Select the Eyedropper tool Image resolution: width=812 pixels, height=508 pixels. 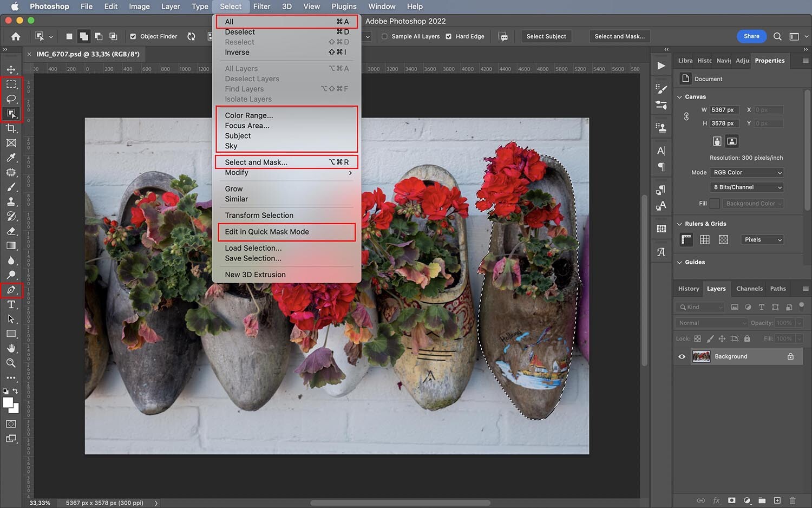11,158
